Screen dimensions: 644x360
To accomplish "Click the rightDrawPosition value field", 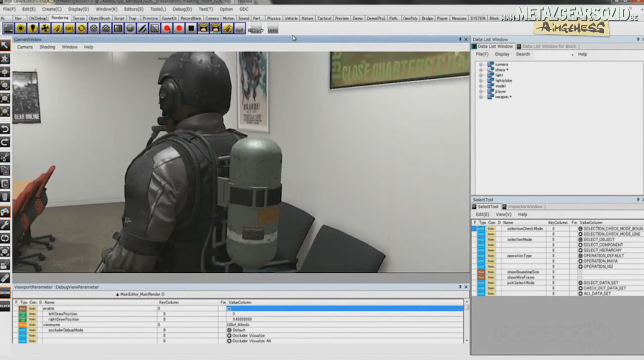I will tap(345, 319).
